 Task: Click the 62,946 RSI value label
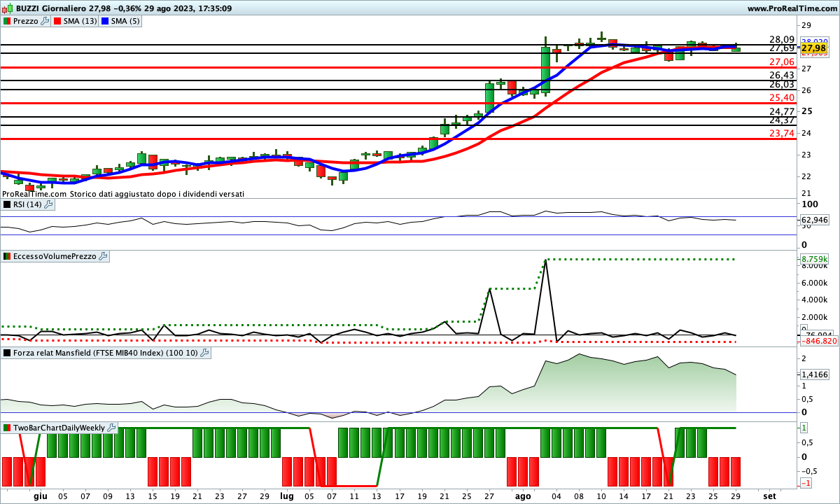pos(813,220)
